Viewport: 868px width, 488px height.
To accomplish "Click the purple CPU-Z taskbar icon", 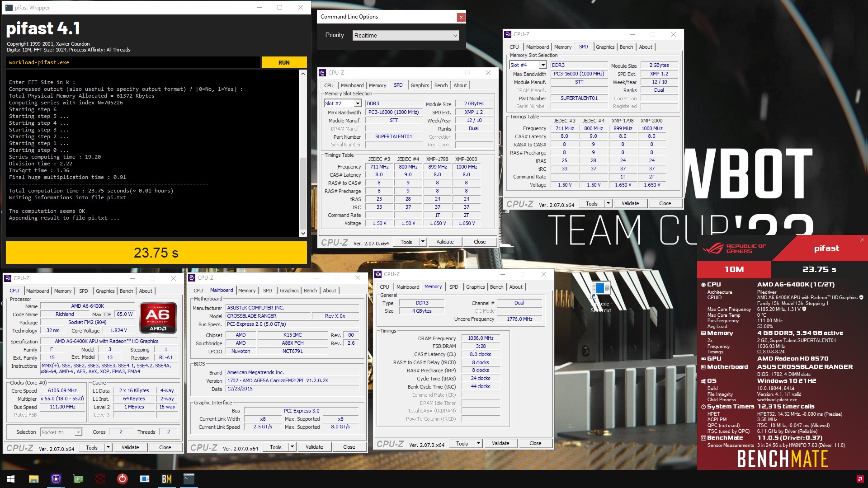I will point(56,479).
